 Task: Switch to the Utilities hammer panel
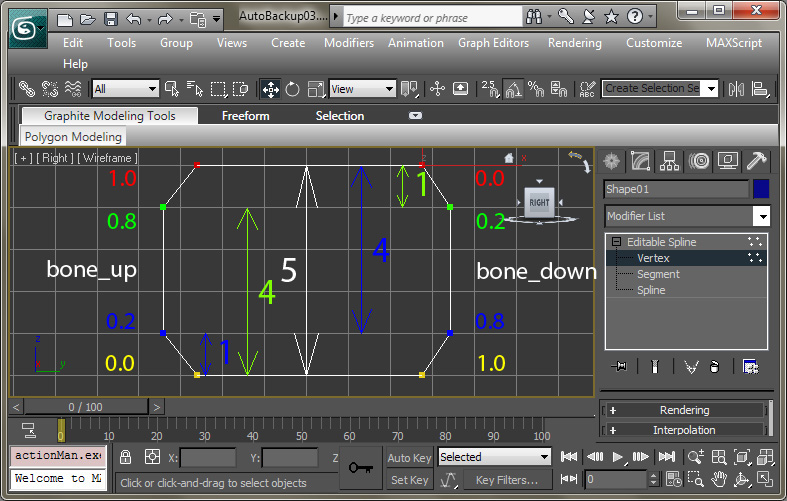757,161
